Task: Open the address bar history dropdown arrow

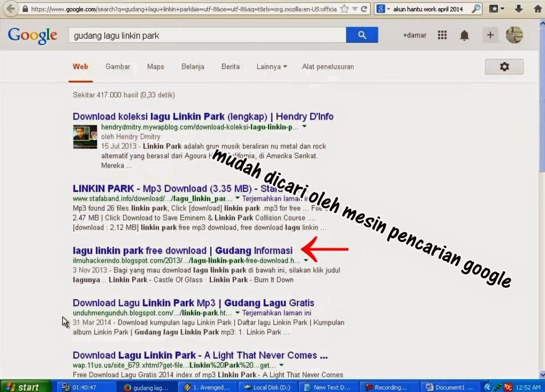Action: [355, 9]
